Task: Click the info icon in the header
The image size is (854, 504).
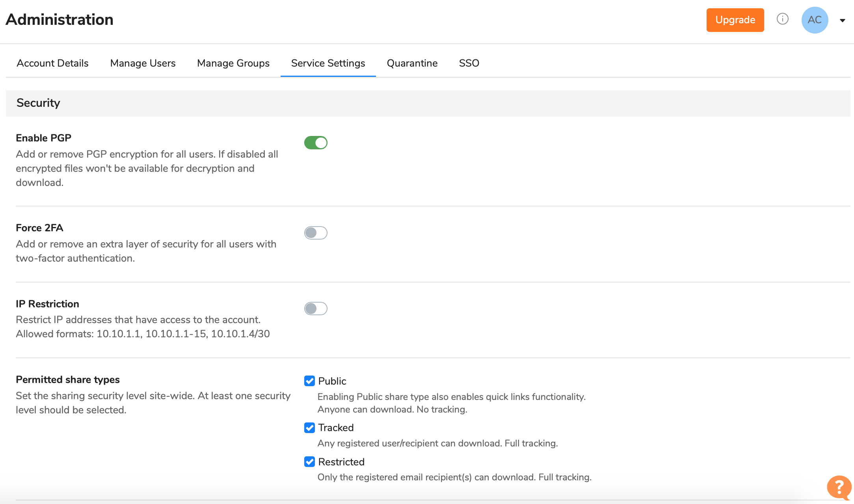Action: point(783,19)
